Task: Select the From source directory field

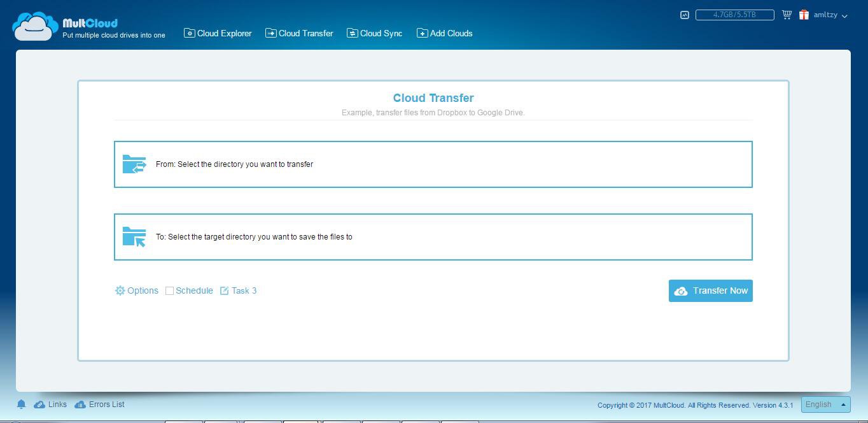Action: point(433,164)
